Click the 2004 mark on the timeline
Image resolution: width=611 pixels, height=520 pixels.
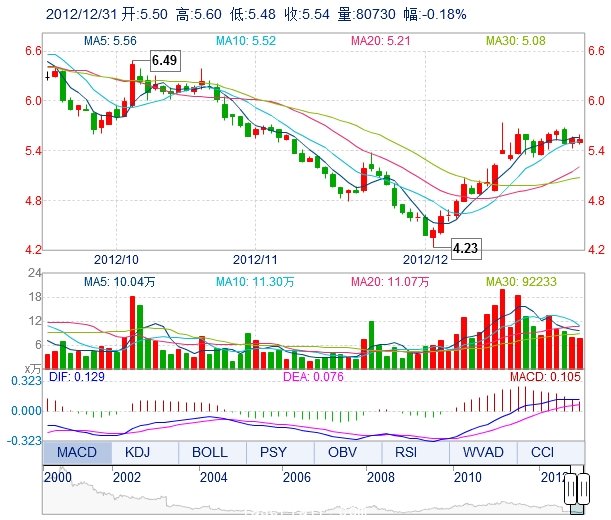pyautogui.click(x=213, y=477)
